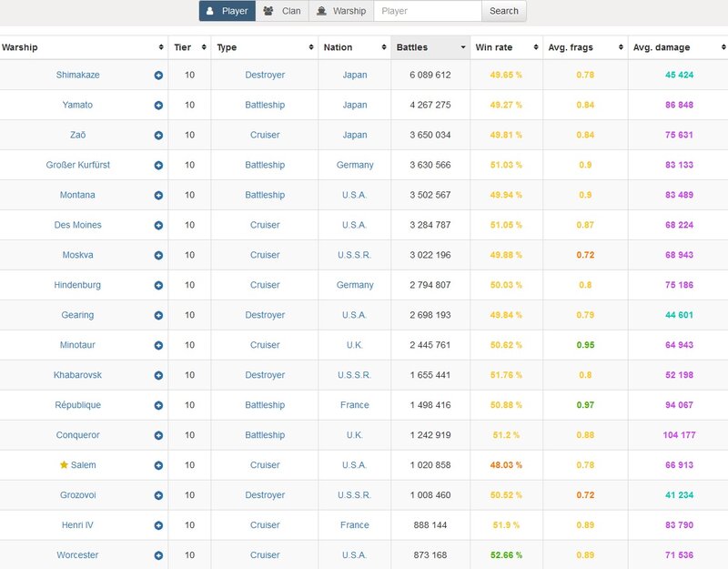Click Japan nation link in Zaō row
The height and width of the screenshot is (569, 728).
pyautogui.click(x=355, y=135)
